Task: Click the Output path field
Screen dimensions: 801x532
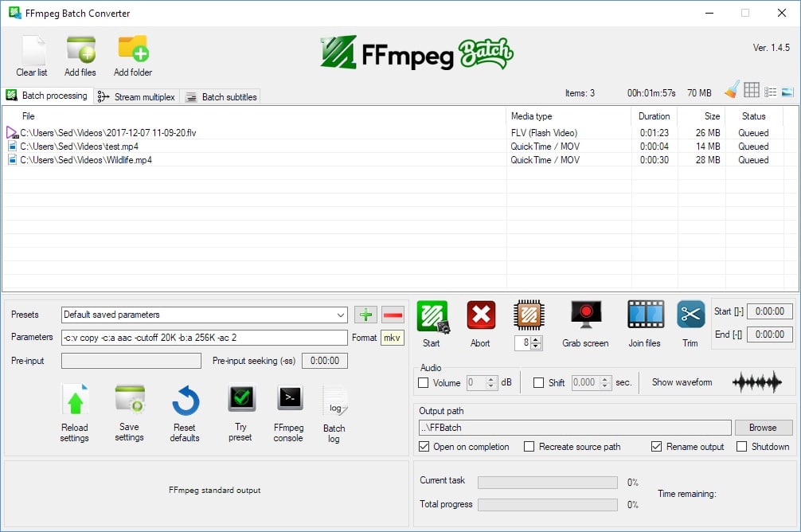Action: click(x=575, y=427)
